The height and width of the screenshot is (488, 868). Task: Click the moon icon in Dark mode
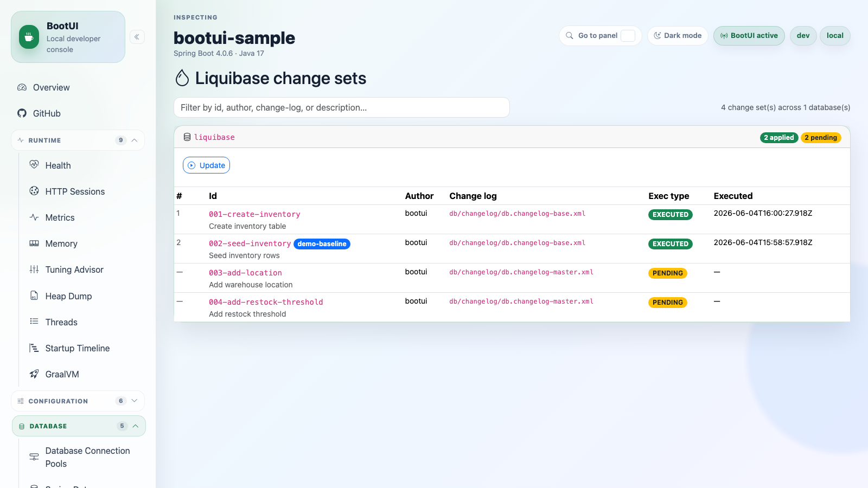(658, 36)
